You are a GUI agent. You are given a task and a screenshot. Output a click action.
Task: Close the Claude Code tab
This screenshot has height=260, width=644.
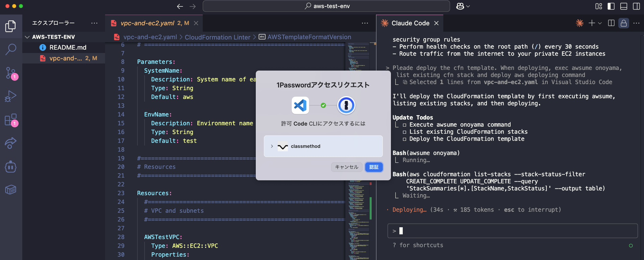click(437, 23)
